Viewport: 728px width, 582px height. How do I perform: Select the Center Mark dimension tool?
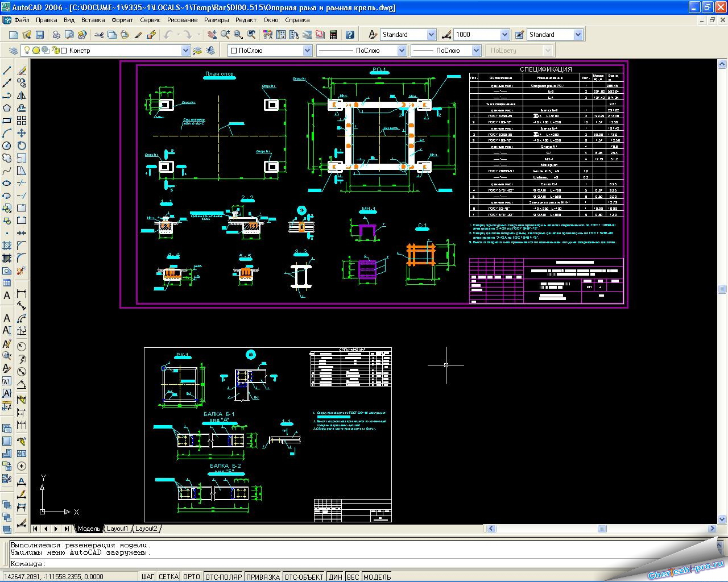(x=22, y=466)
